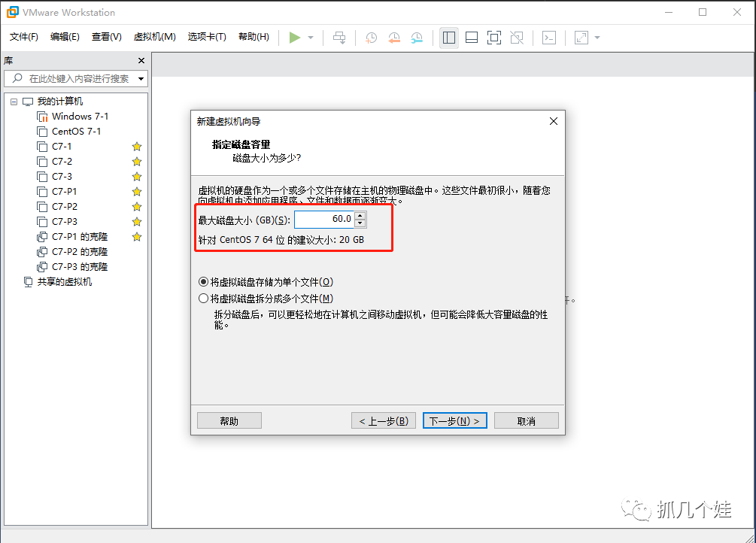756x543 pixels.
Task: Click the 取消 cancel button
Action: pos(527,421)
